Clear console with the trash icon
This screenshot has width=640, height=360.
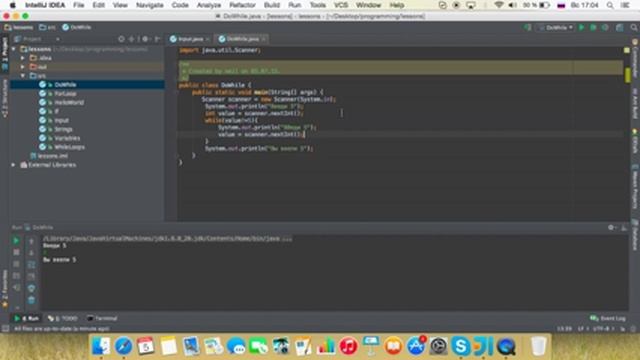pyautogui.click(x=31, y=300)
